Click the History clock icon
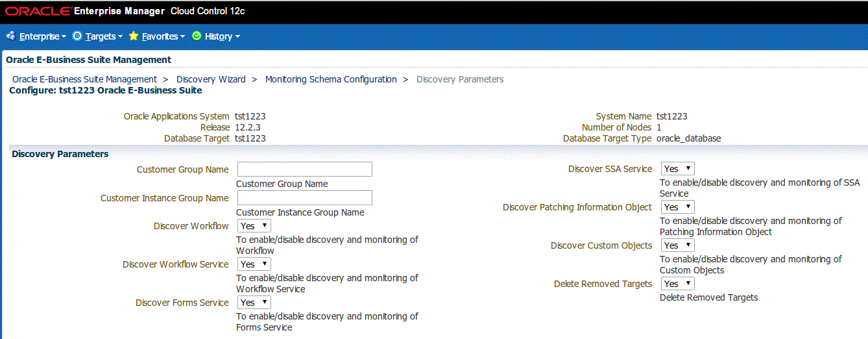This screenshot has height=339, width=868. (x=197, y=36)
